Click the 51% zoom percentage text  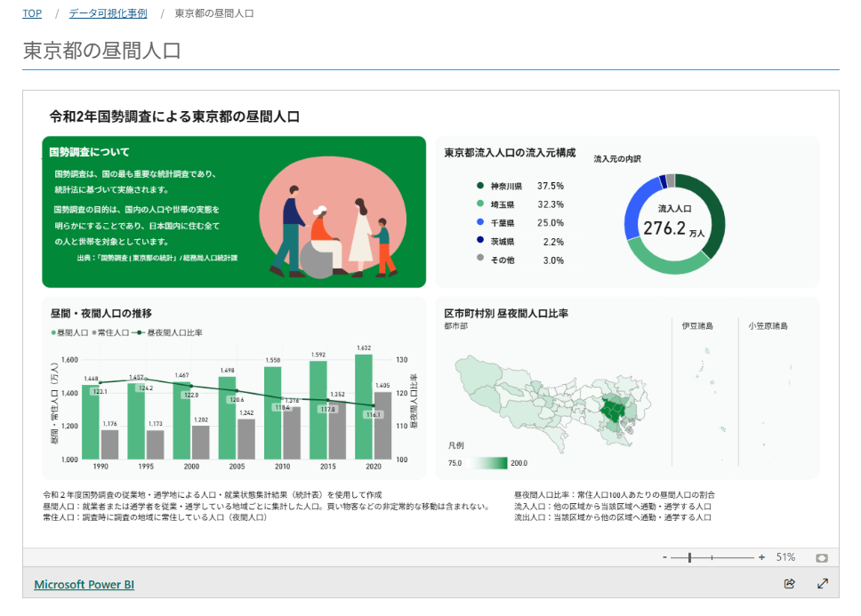pos(785,557)
